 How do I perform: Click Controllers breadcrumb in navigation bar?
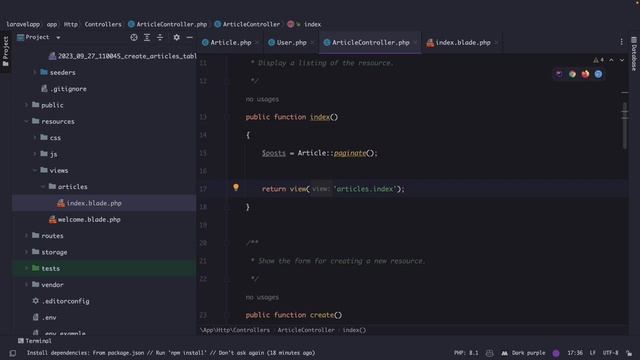(103, 24)
